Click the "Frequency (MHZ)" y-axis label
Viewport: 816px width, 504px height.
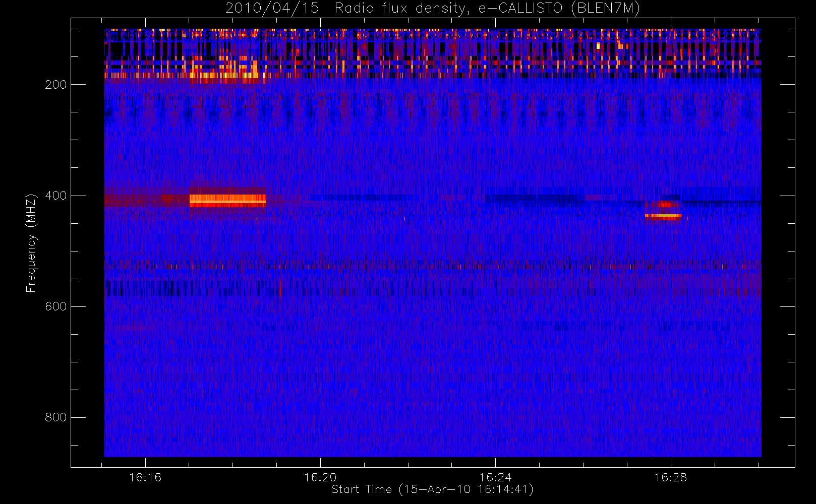(31, 243)
